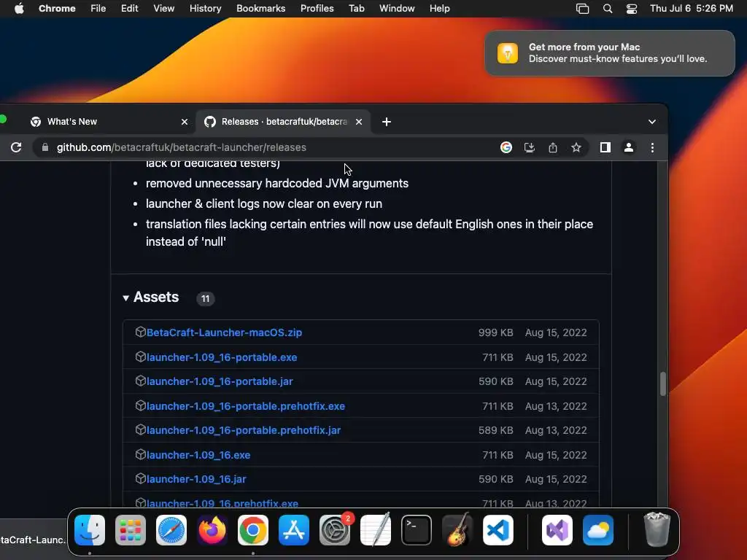Open App Store from the Dock

(x=294, y=530)
